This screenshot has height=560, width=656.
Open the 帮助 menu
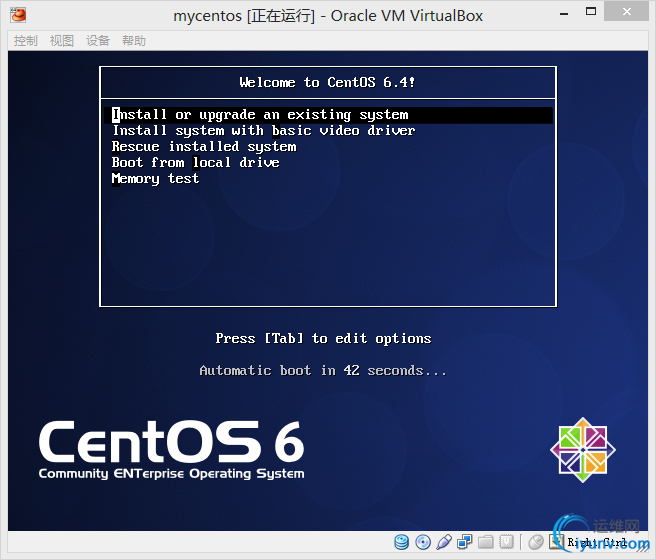point(134,41)
